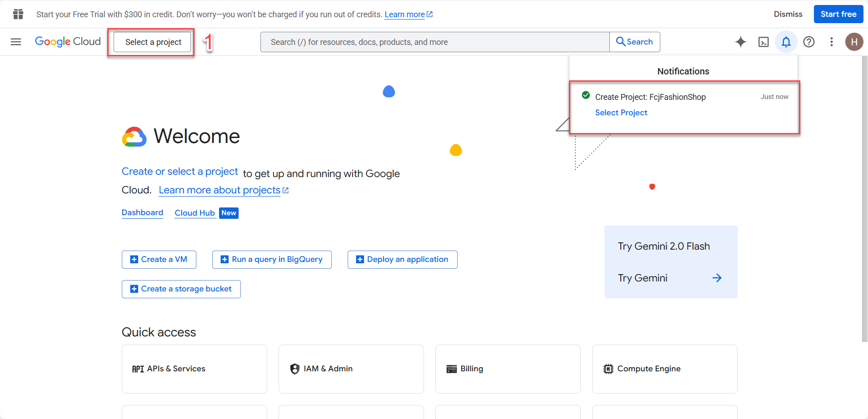This screenshot has height=419, width=868.
Task: Click the Create a VM button
Action: click(x=159, y=259)
